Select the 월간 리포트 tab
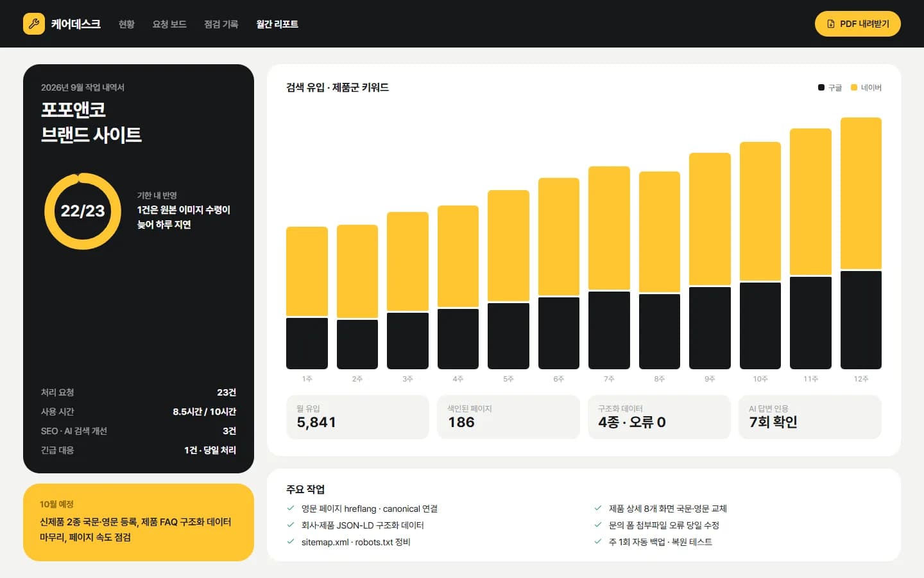 coord(277,24)
